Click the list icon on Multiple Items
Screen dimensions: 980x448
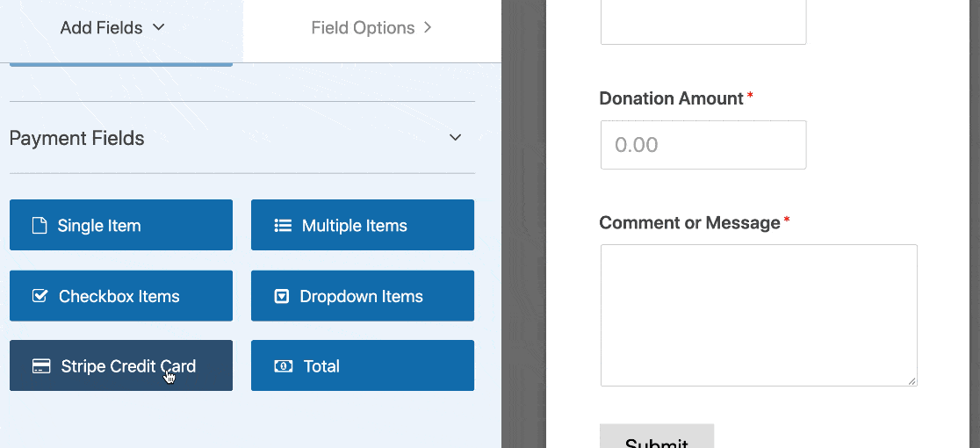point(283,226)
